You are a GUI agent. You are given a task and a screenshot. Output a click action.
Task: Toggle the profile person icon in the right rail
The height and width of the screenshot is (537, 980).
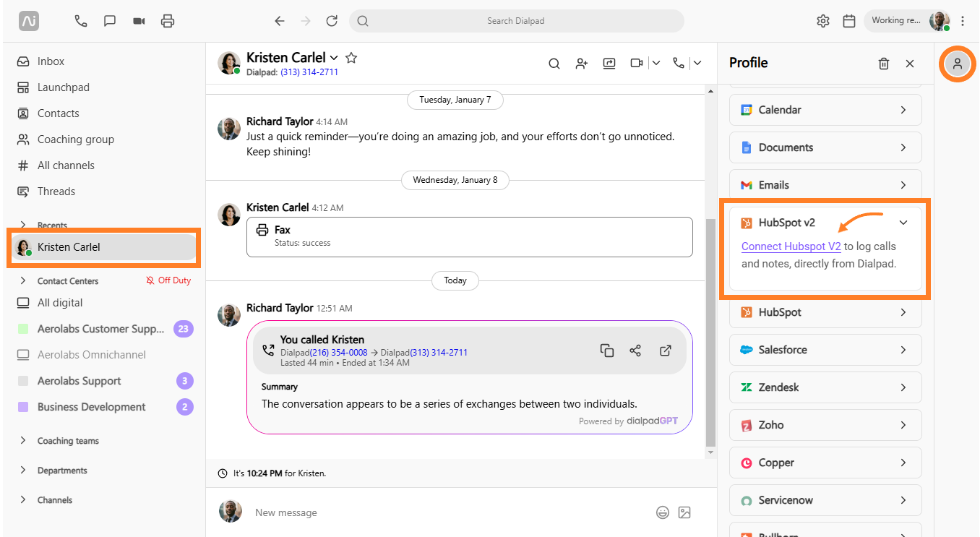coord(958,64)
